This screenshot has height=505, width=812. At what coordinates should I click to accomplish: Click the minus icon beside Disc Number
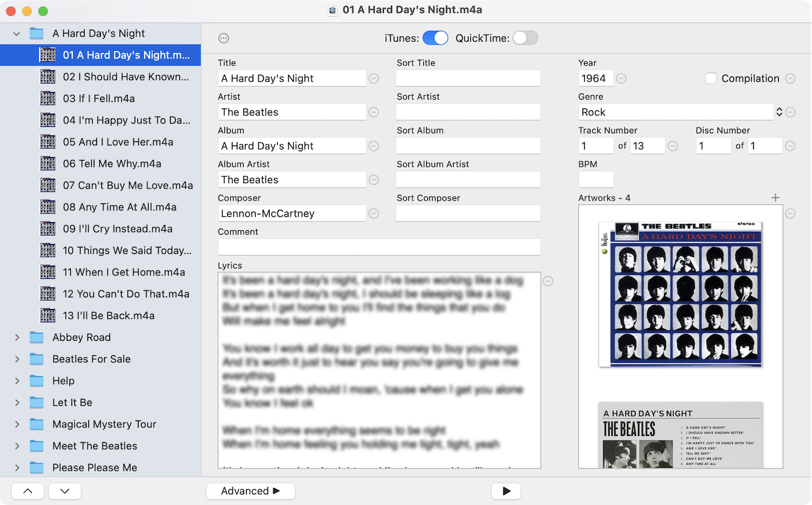(790, 146)
